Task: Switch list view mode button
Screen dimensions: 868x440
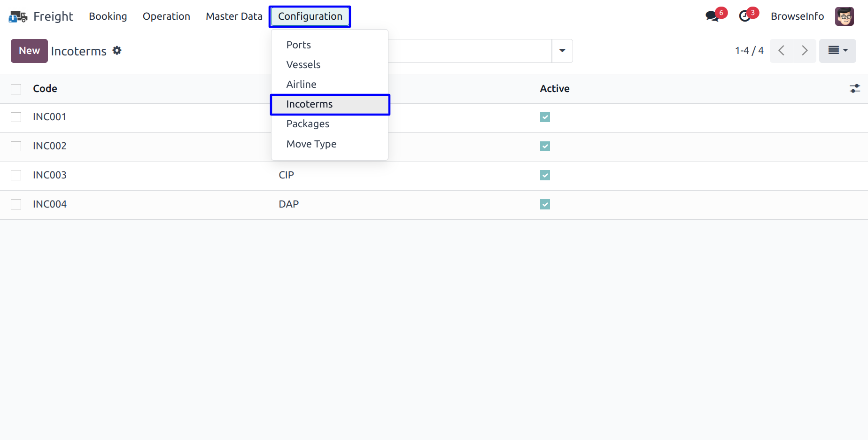Action: tap(837, 51)
